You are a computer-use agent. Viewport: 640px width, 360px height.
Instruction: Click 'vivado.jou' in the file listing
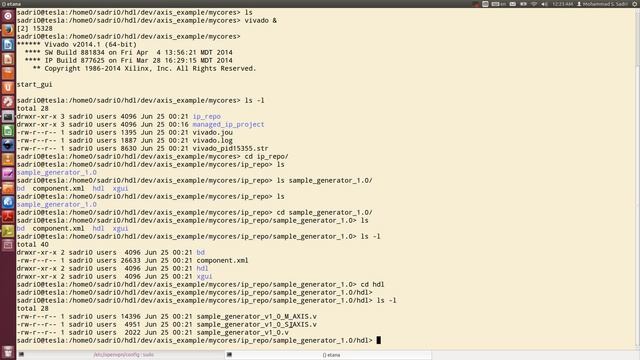pos(212,132)
